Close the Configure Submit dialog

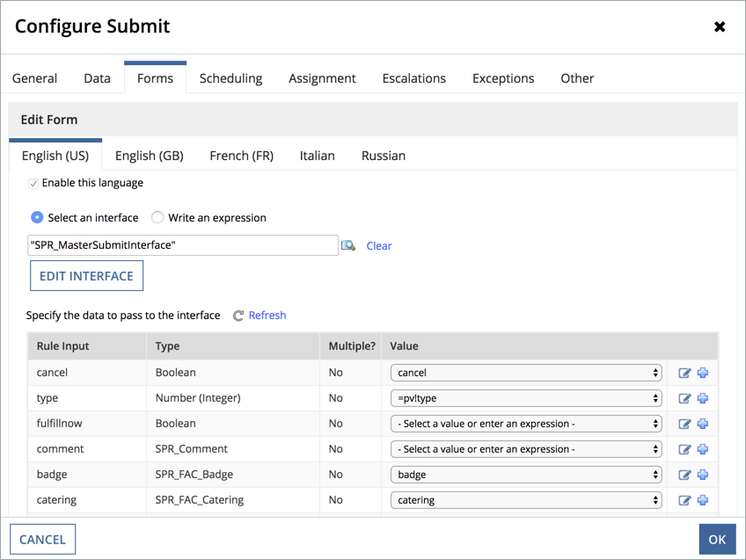click(720, 26)
